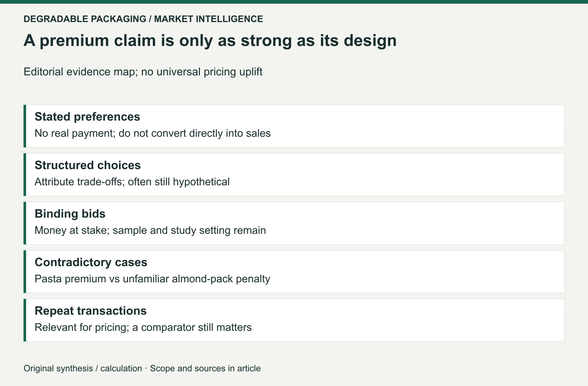Click the subtitle 'Editorial evidence map; no universal pricing uplift'
The image size is (588, 386).
(x=143, y=72)
